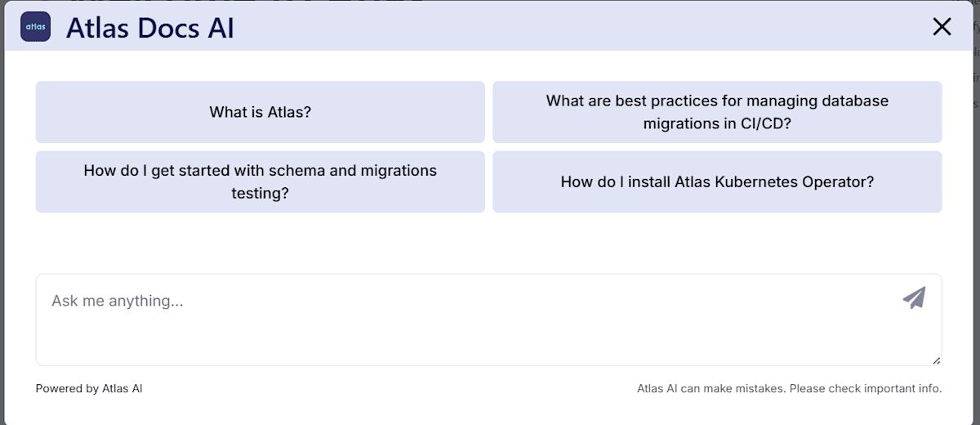Select the "How do I get started" prompt card

point(260,181)
